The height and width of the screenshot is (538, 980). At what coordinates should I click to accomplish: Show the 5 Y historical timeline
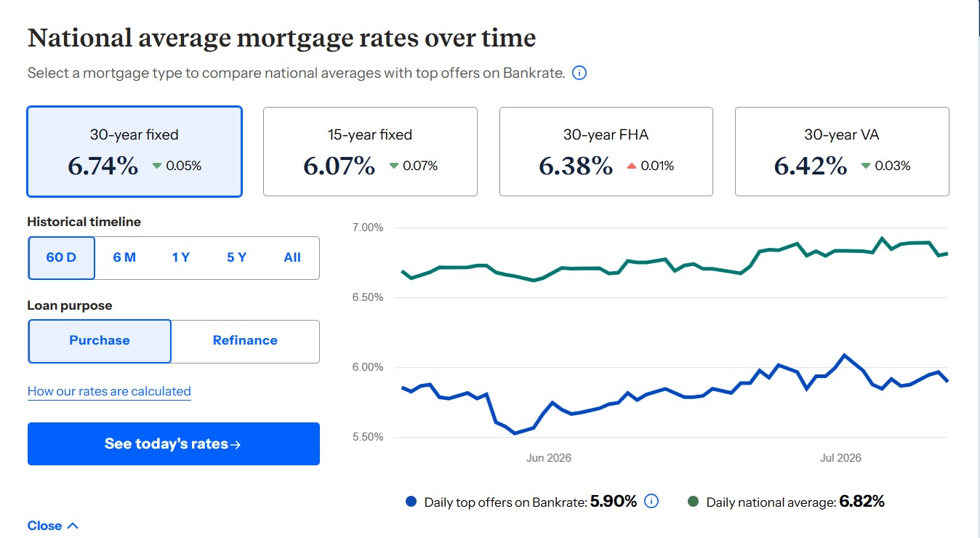[236, 257]
